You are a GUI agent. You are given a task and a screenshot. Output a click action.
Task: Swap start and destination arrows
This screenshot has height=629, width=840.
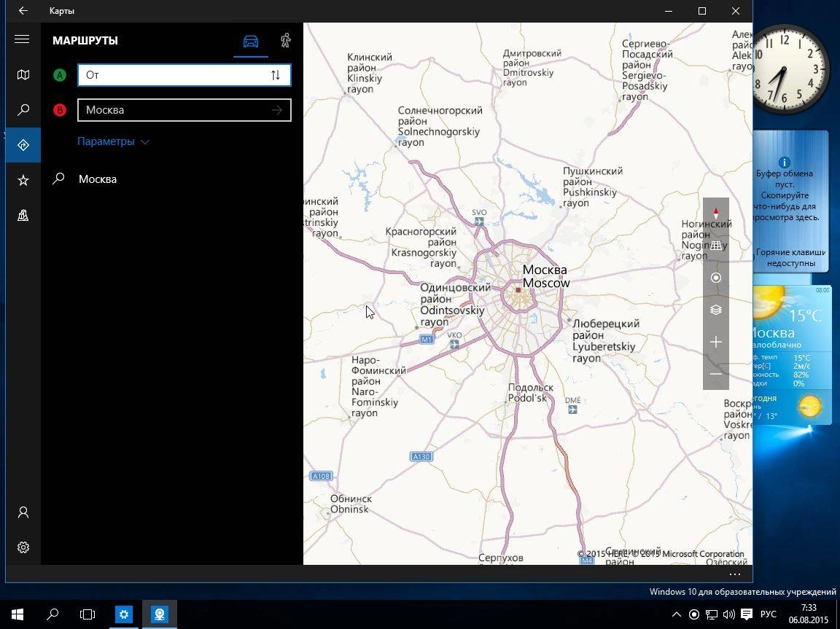(276, 75)
